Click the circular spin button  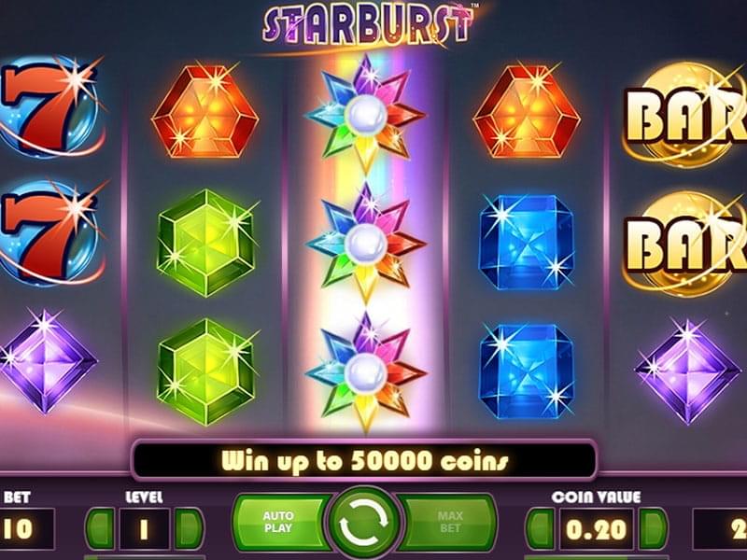click(x=364, y=523)
